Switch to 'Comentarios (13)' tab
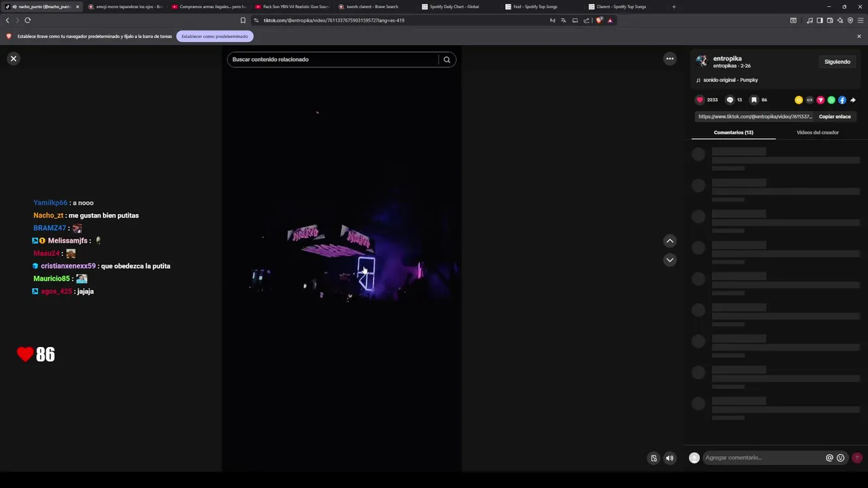 (x=733, y=132)
